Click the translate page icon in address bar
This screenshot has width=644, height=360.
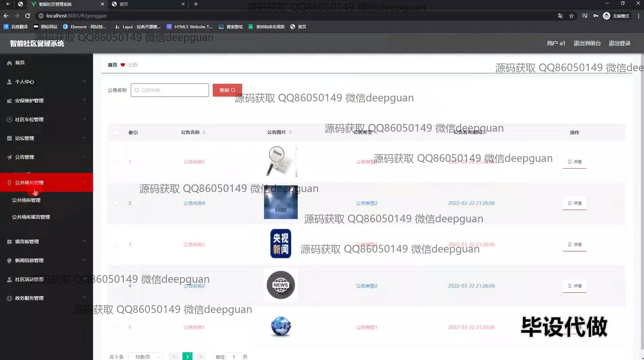point(560,16)
